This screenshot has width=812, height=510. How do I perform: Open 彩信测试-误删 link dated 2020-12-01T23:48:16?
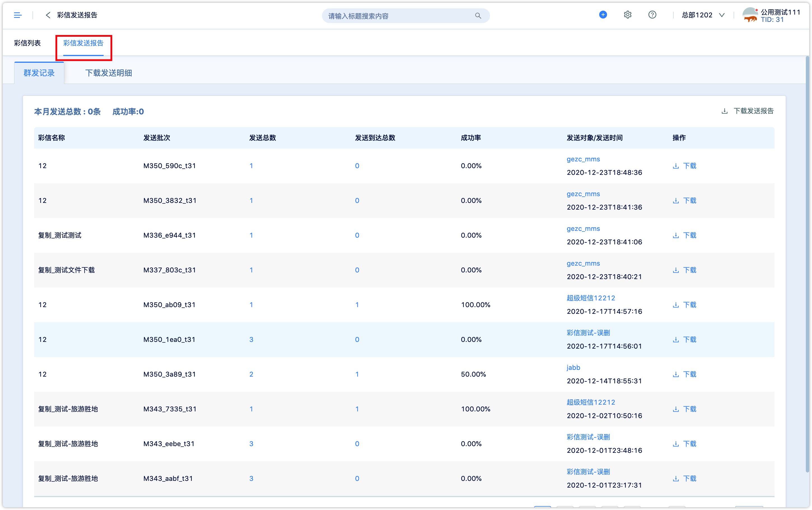(588, 437)
